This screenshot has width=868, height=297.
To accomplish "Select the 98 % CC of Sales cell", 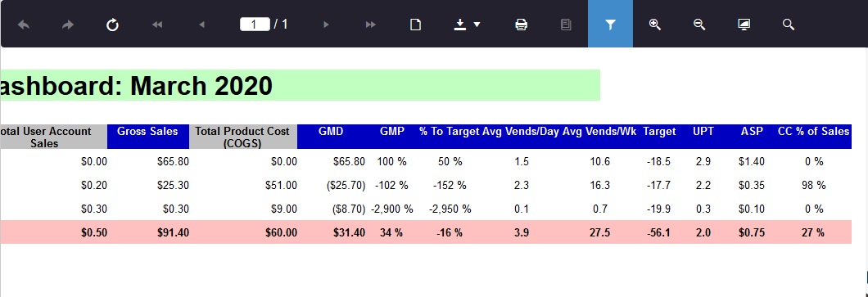I will (813, 185).
